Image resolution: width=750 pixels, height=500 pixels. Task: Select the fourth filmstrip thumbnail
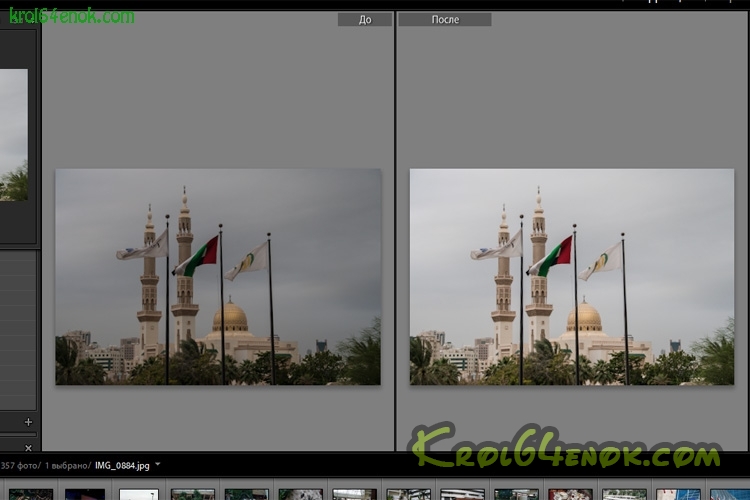pos(193,494)
